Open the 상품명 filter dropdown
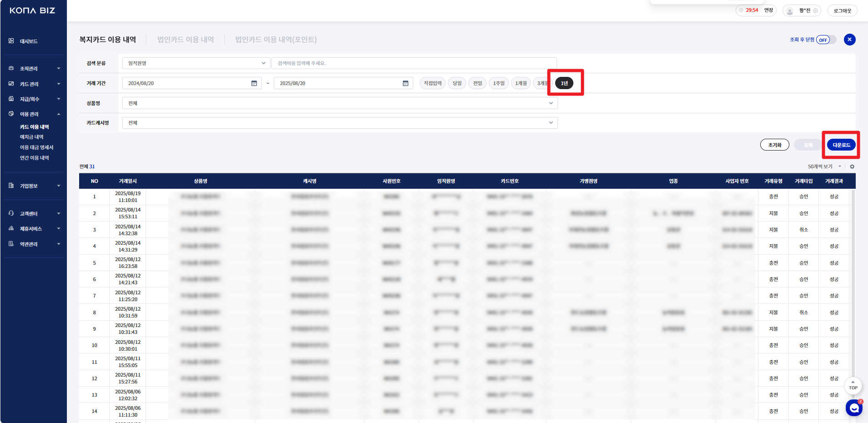This screenshot has width=868, height=423. (x=340, y=103)
